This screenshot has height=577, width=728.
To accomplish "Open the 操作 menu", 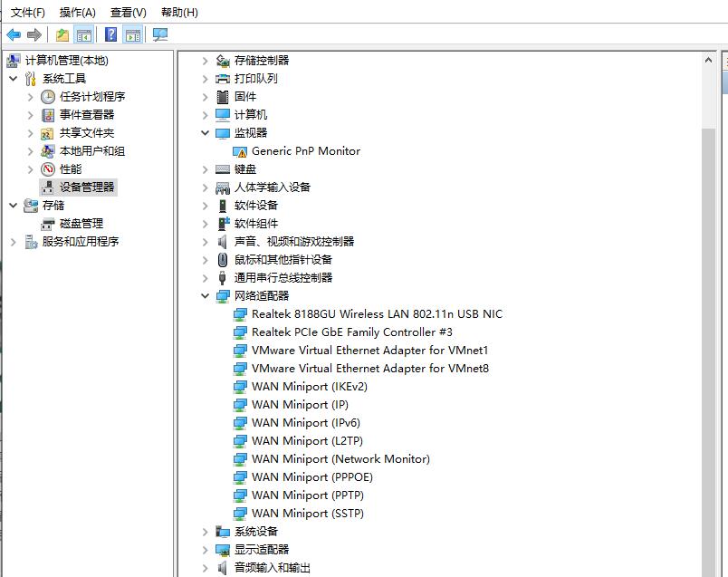I will coord(77,11).
